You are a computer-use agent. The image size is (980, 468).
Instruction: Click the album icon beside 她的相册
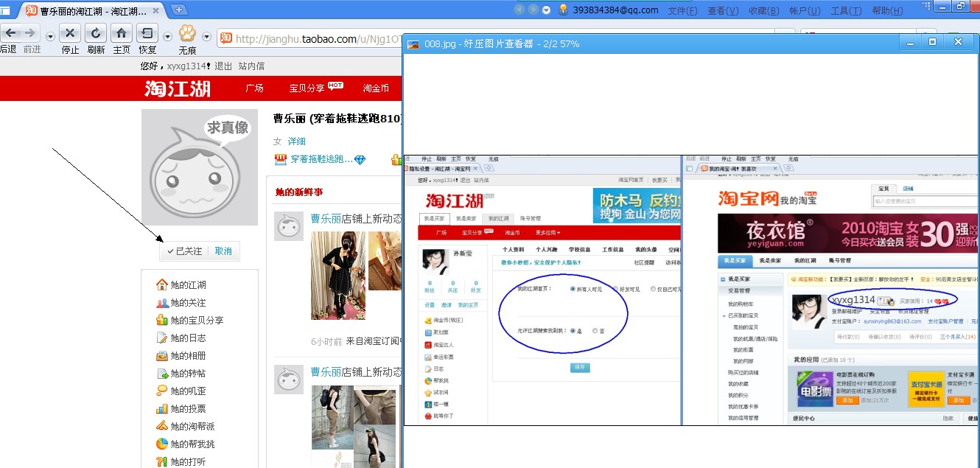tap(162, 355)
